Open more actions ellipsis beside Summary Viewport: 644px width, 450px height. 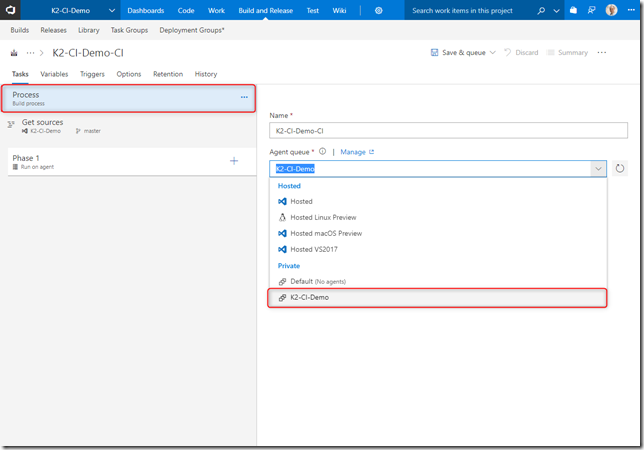click(x=602, y=53)
